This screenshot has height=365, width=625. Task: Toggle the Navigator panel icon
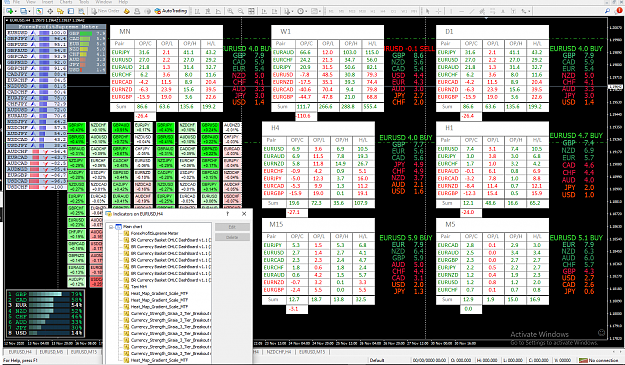60,11
